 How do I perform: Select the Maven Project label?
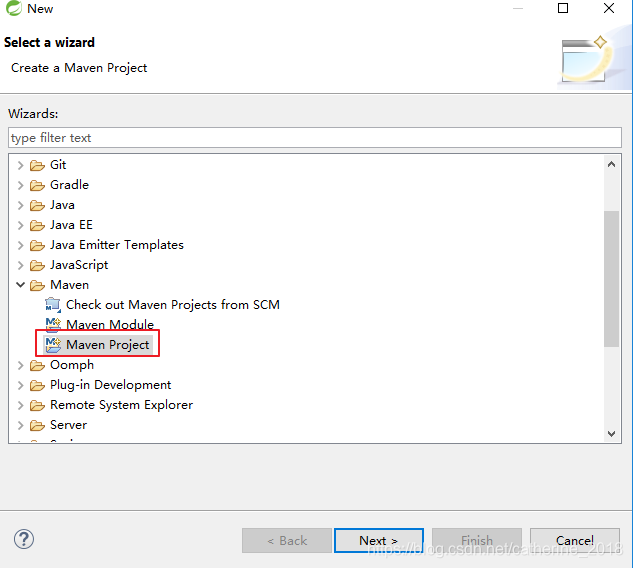[x=107, y=345]
